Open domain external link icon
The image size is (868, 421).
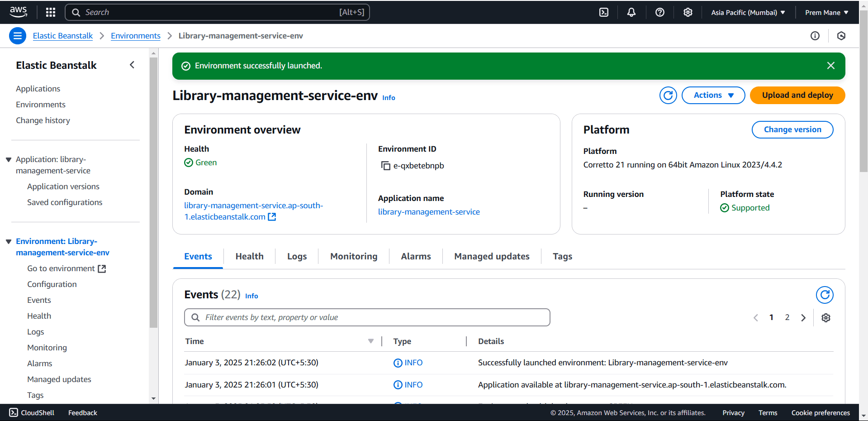point(272,217)
